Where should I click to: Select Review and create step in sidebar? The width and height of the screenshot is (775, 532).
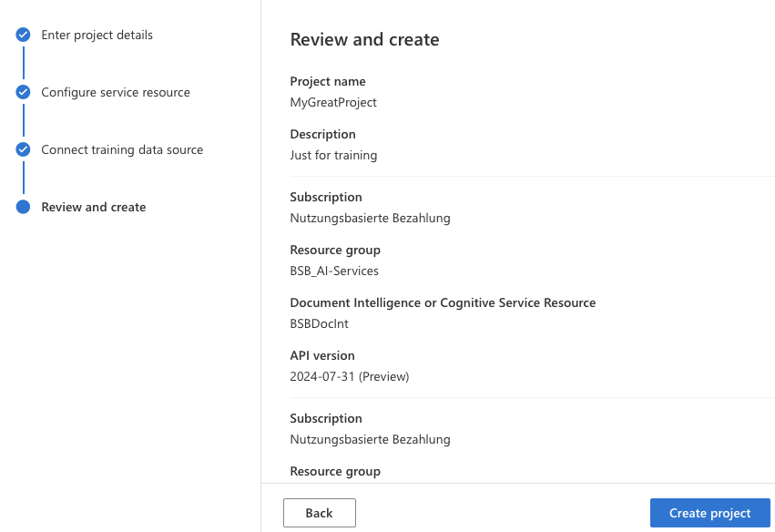pyautogui.click(x=93, y=208)
